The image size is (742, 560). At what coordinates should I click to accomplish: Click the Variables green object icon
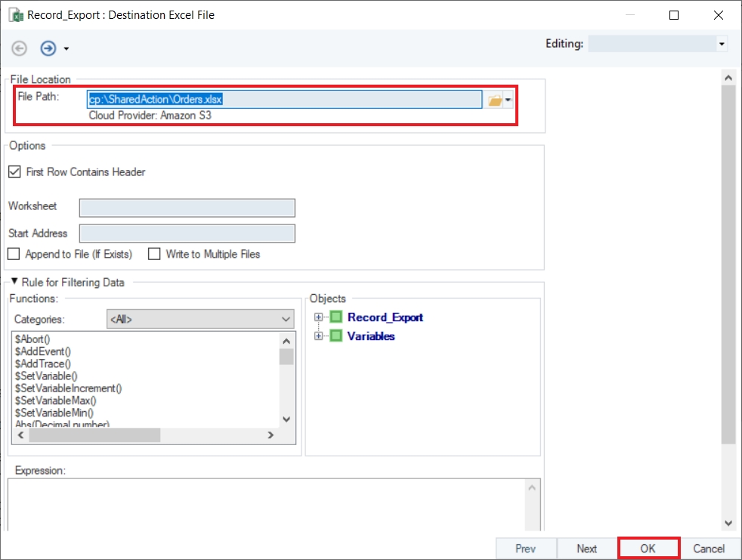[x=336, y=336]
